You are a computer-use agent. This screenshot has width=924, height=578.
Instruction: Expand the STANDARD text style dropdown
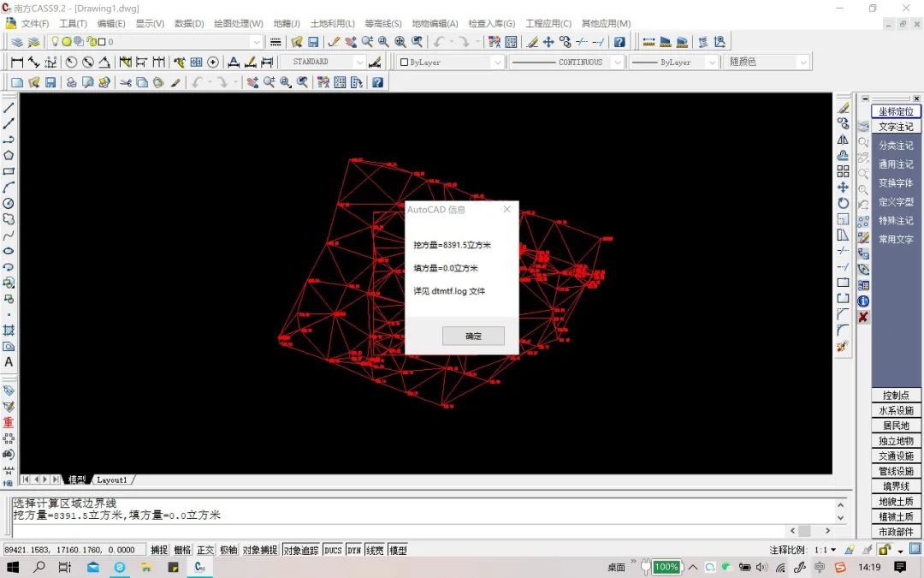click(x=360, y=62)
